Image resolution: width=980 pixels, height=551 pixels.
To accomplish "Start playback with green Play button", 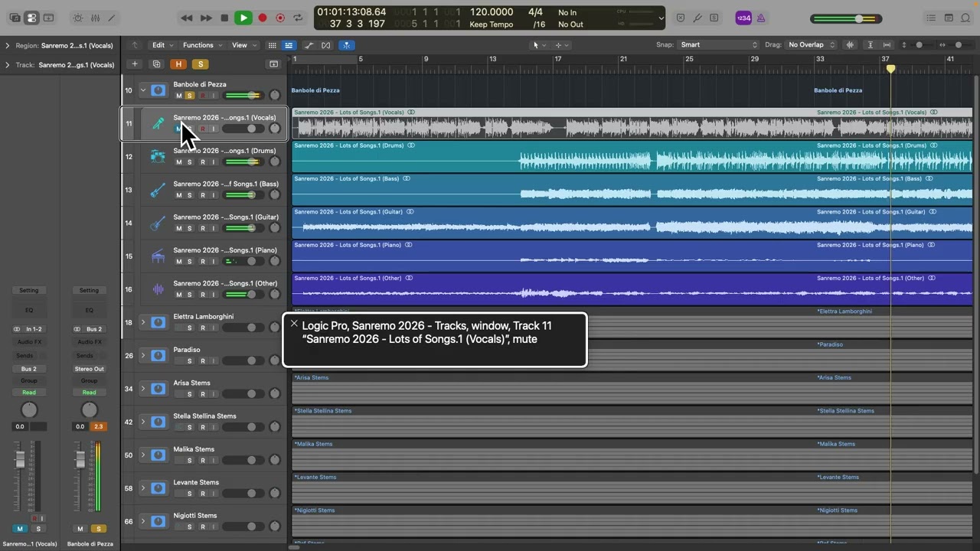I will (243, 18).
